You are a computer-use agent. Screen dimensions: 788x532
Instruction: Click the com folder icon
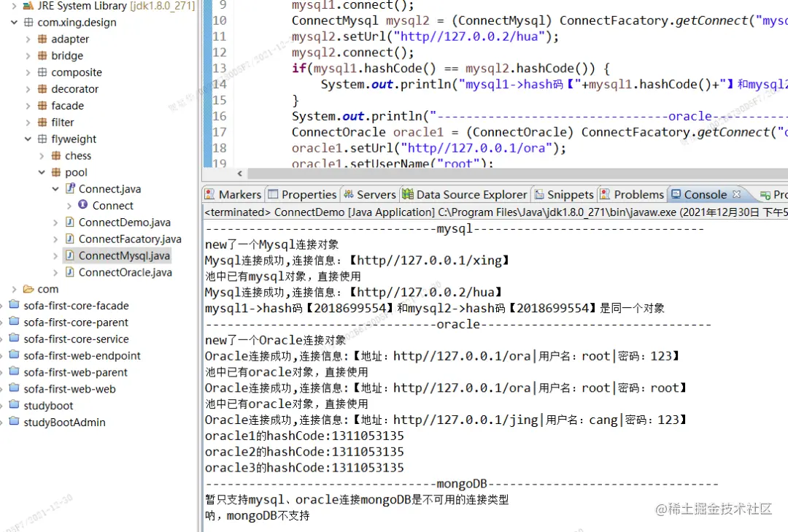(x=28, y=289)
